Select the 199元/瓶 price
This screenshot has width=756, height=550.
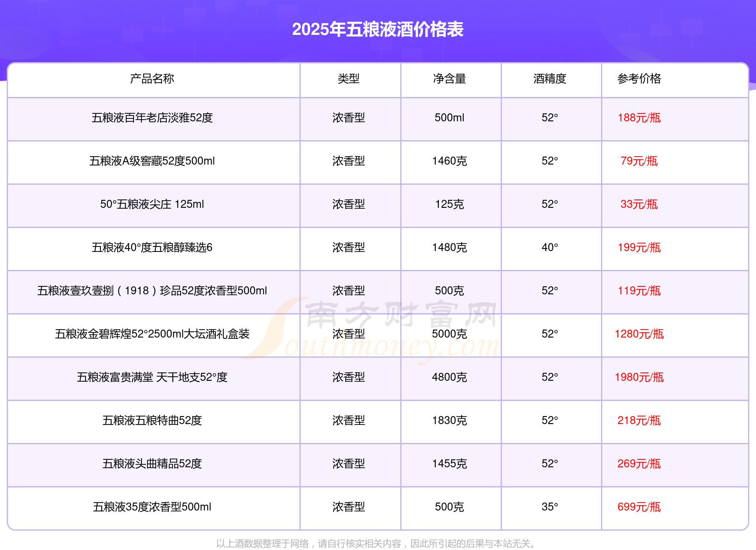639,247
